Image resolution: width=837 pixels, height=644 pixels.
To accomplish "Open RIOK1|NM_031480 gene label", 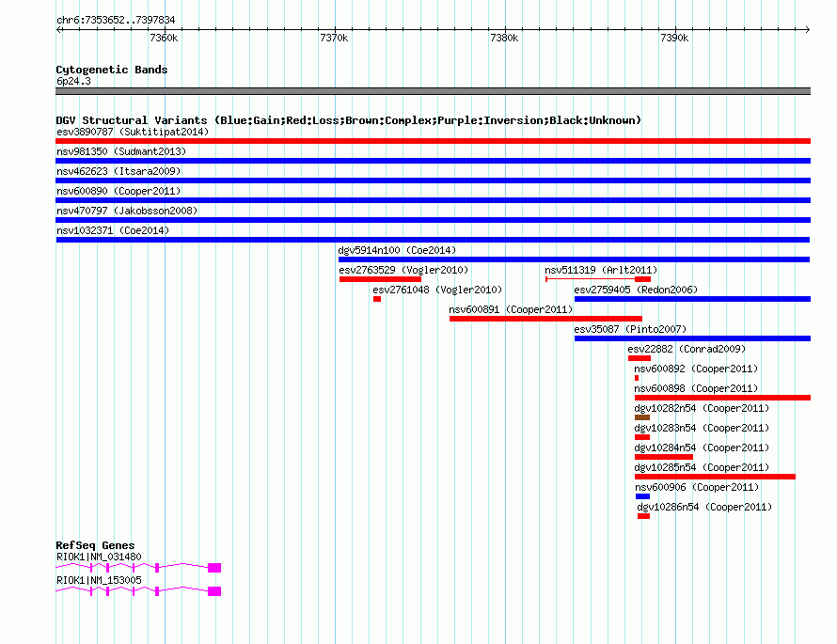I will 99,557.
